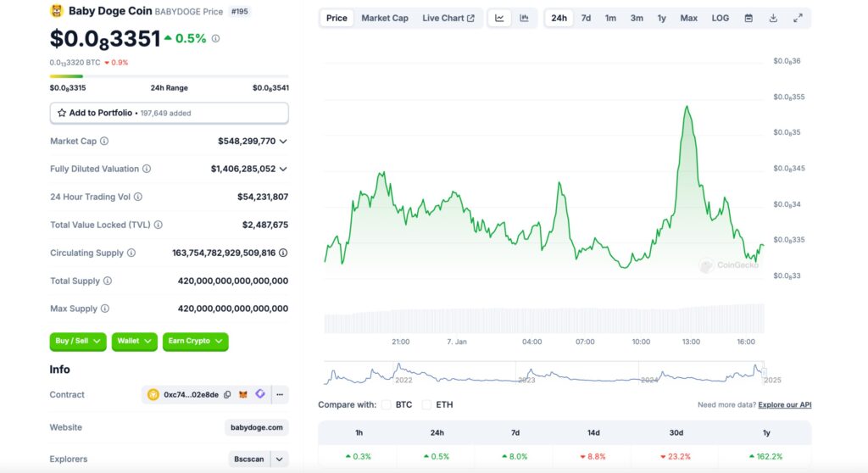Expand chart to fullscreen
This screenshot has height=473, width=868.
click(798, 19)
